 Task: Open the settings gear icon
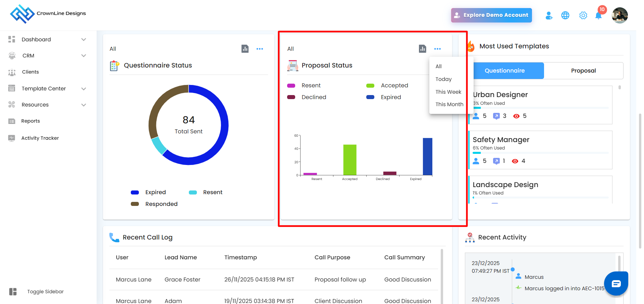(583, 15)
